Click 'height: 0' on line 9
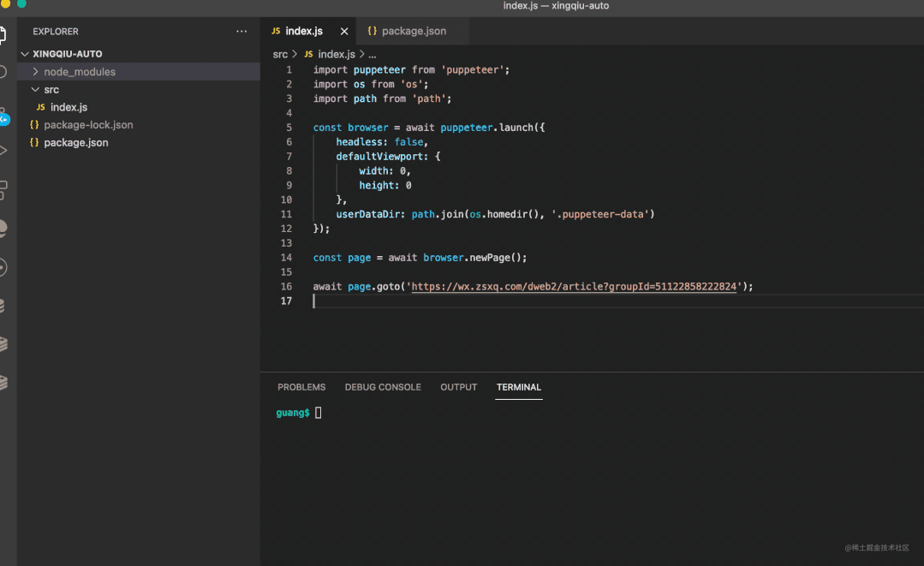 pyautogui.click(x=385, y=185)
